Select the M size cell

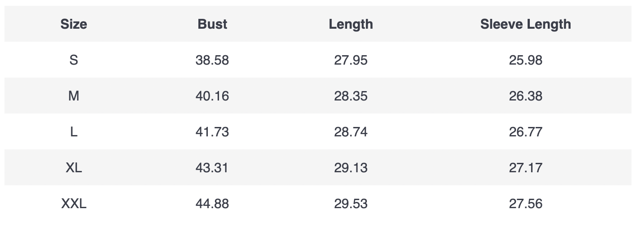[74, 96]
